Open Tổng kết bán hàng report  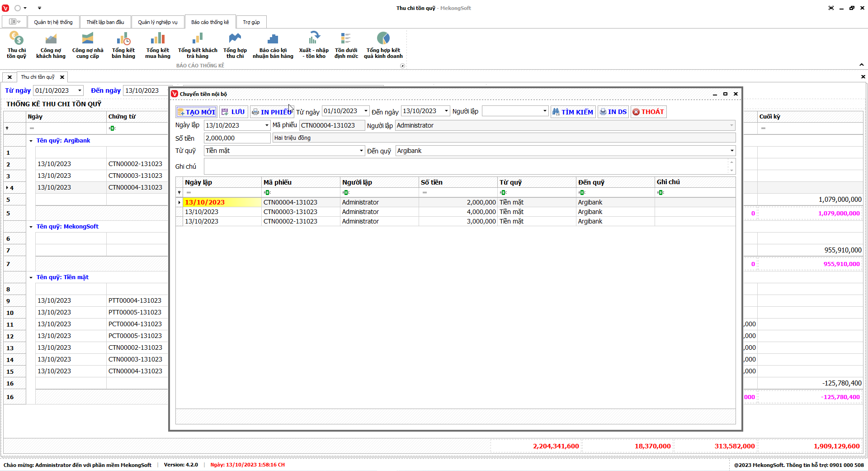123,45
